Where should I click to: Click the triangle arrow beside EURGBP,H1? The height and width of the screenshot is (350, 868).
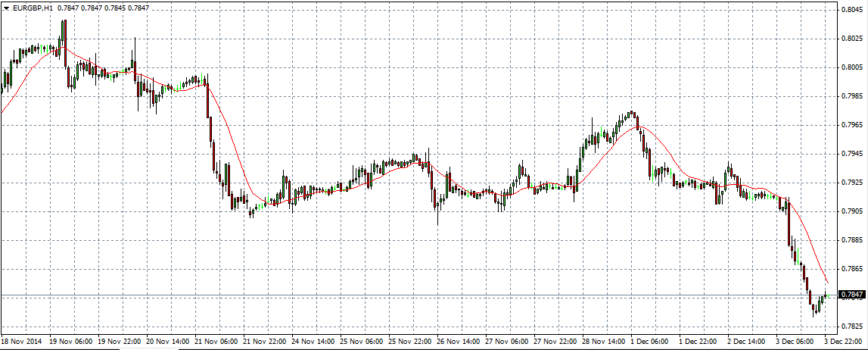6,7
